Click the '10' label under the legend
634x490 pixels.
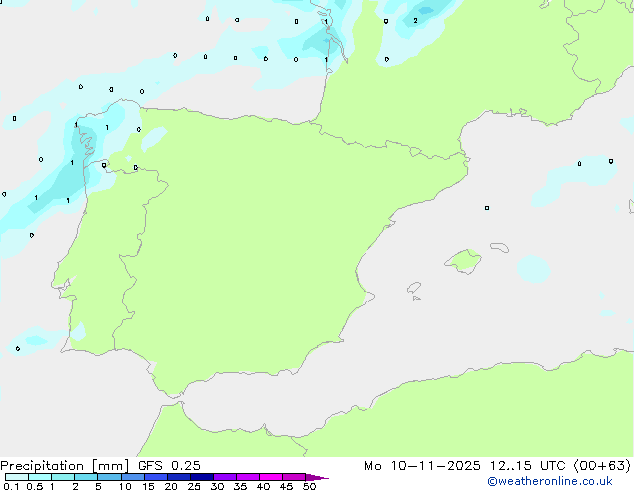click(125, 486)
